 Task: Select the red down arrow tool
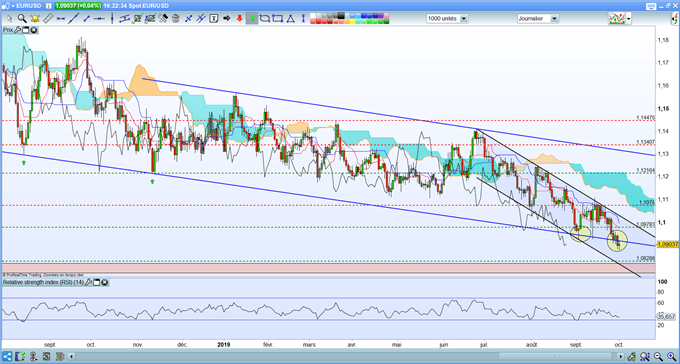click(239, 18)
